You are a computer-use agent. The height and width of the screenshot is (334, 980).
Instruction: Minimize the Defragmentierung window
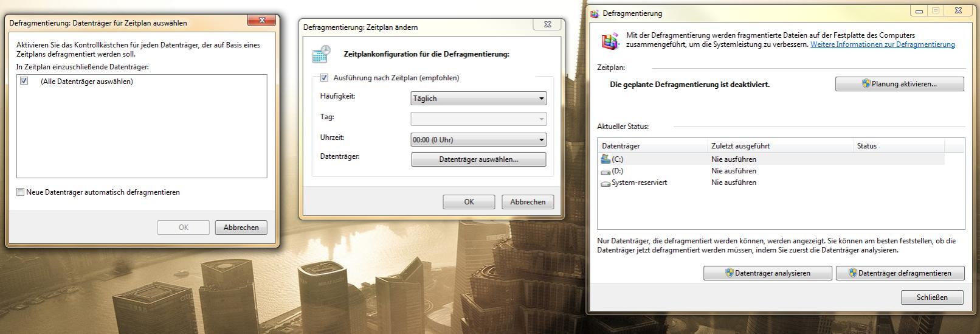click(x=919, y=11)
